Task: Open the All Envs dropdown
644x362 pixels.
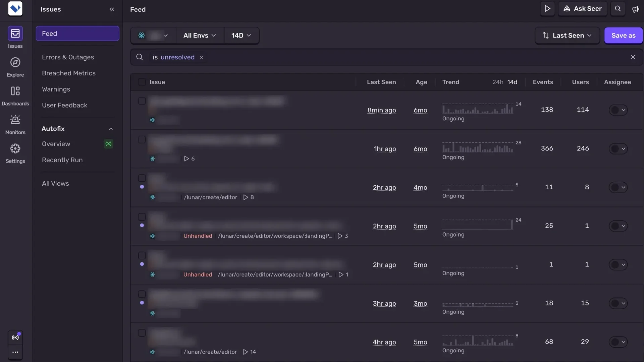Action: tap(200, 36)
